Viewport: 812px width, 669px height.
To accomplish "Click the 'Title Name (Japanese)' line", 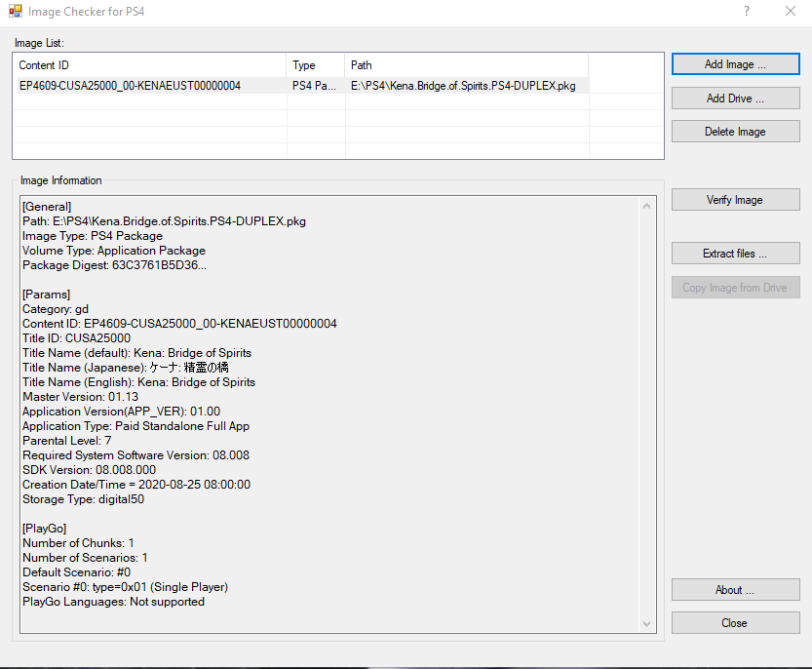I will coord(126,368).
